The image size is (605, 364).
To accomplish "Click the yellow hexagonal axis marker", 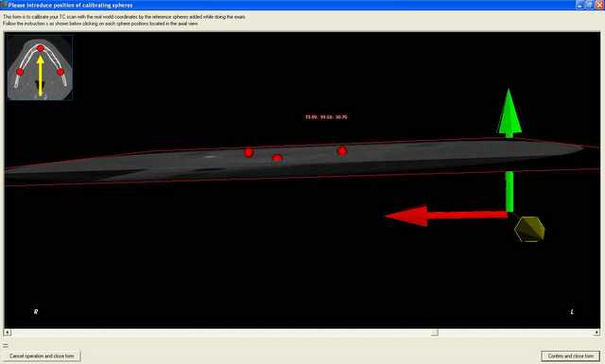I will point(529,229).
